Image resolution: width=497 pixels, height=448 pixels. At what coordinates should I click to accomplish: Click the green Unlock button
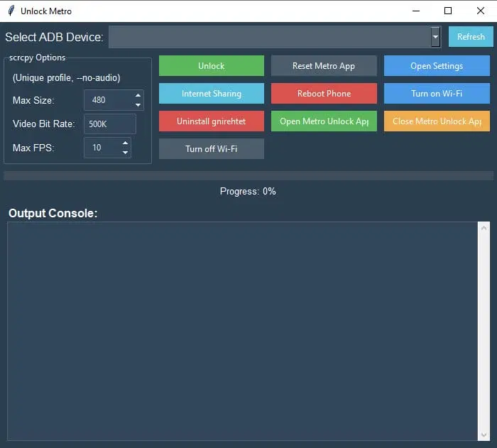(211, 66)
